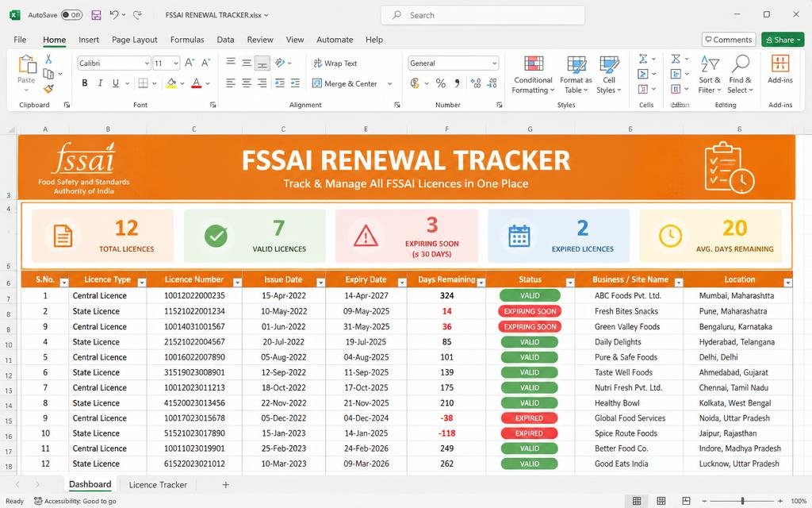Open the File menu
The width and height of the screenshot is (812, 508).
point(20,40)
